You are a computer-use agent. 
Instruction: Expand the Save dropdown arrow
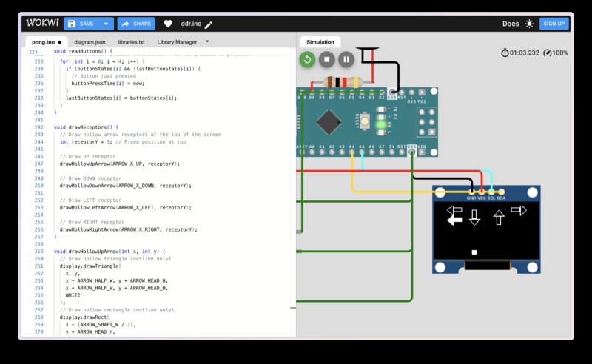105,24
